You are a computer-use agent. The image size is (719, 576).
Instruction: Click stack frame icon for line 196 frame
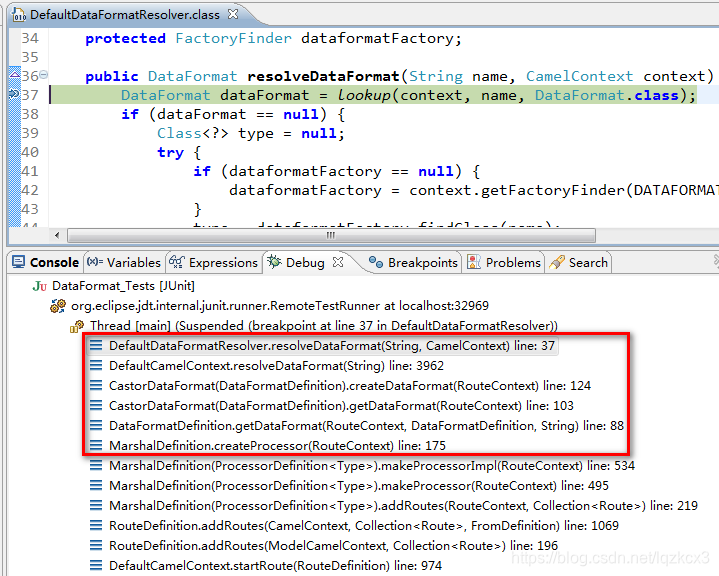96,545
